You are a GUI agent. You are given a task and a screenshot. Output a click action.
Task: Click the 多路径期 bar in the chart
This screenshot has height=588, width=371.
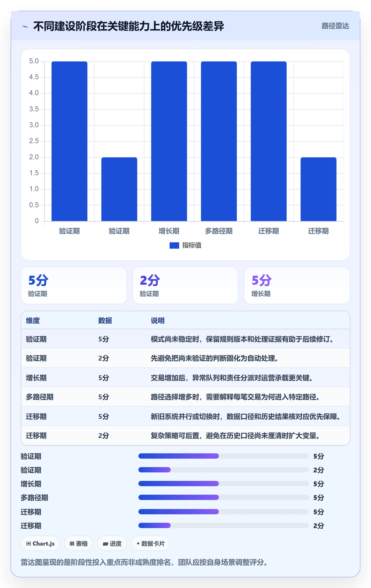point(219,141)
